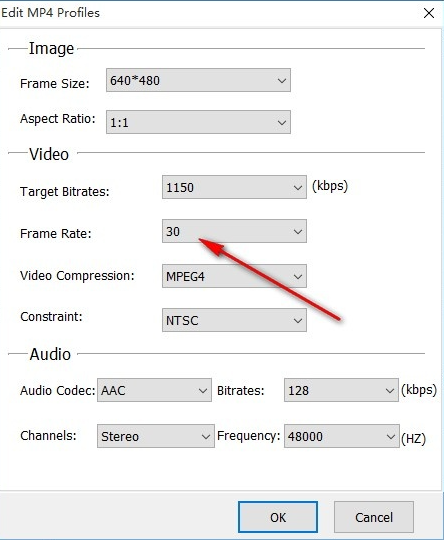Click the chevron arrow on Channels field
Screen dimensions: 444x540
pyautogui.click(x=206, y=437)
